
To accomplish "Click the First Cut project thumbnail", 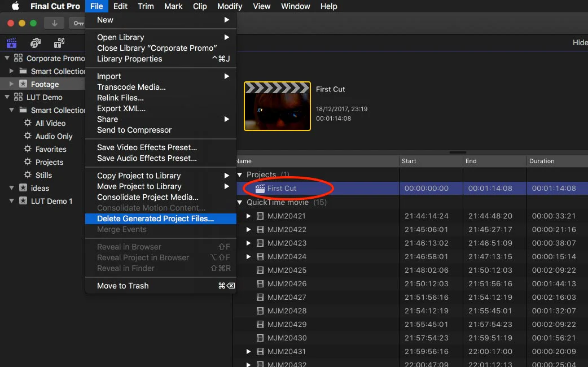I will (277, 106).
